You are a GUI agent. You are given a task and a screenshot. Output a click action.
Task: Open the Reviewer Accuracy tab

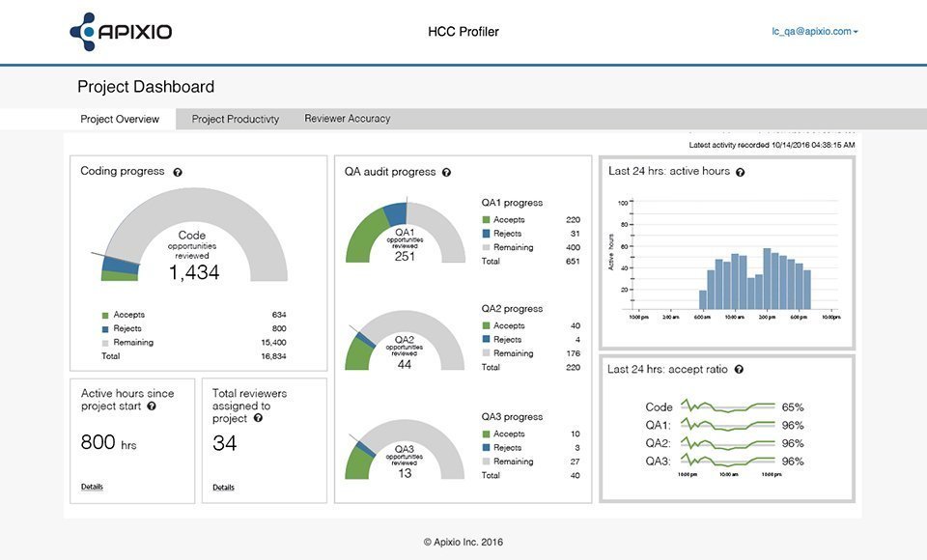[347, 119]
